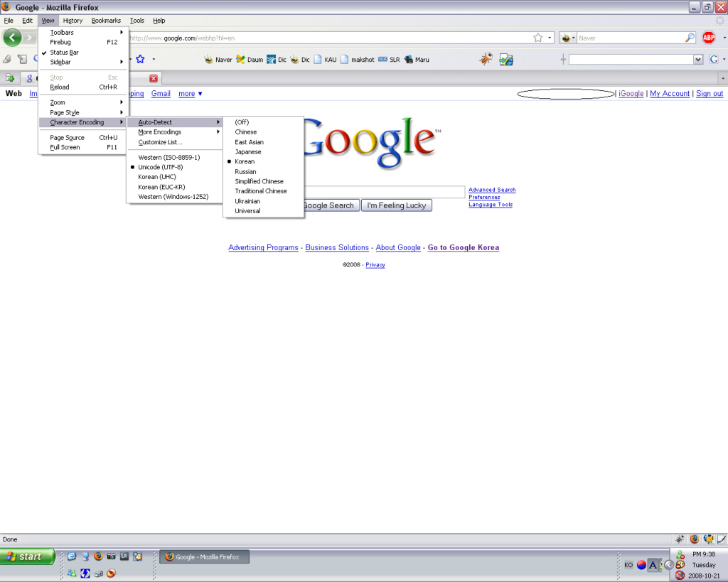
Task: Click the camera icon in Quick Launch
Action: (111, 556)
